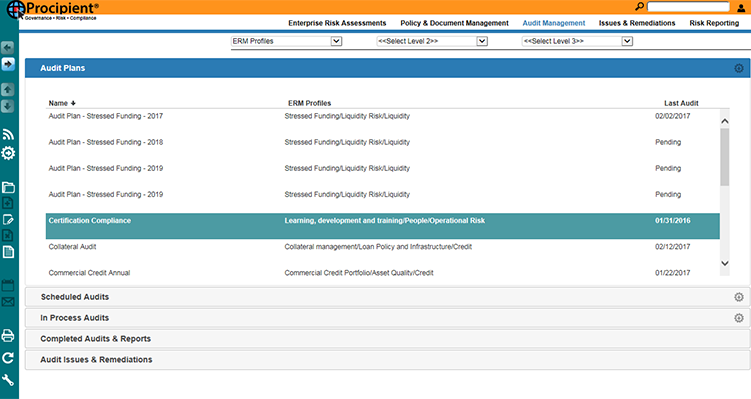This screenshot has width=751, height=399.
Task: Sort by ERM Profiles column header
Action: [309, 103]
